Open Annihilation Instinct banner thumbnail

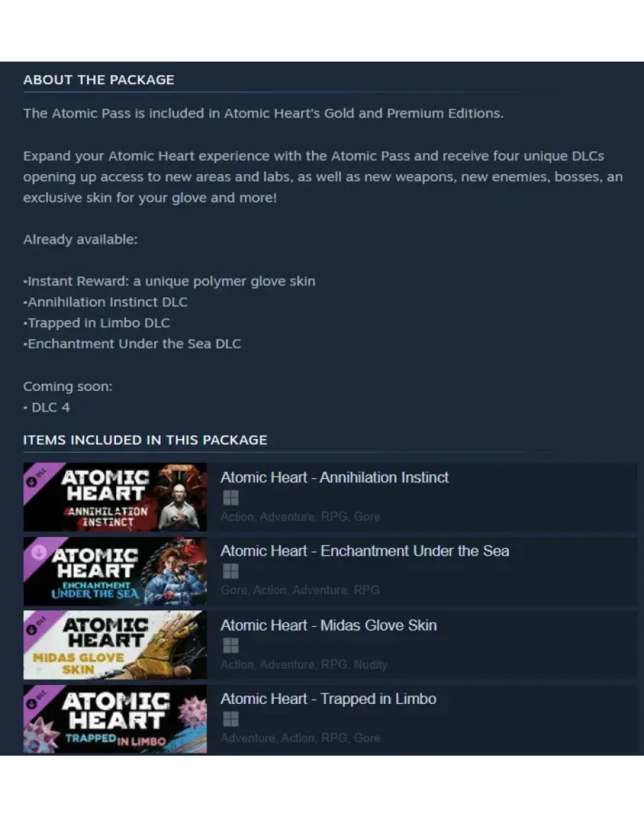tap(115, 497)
